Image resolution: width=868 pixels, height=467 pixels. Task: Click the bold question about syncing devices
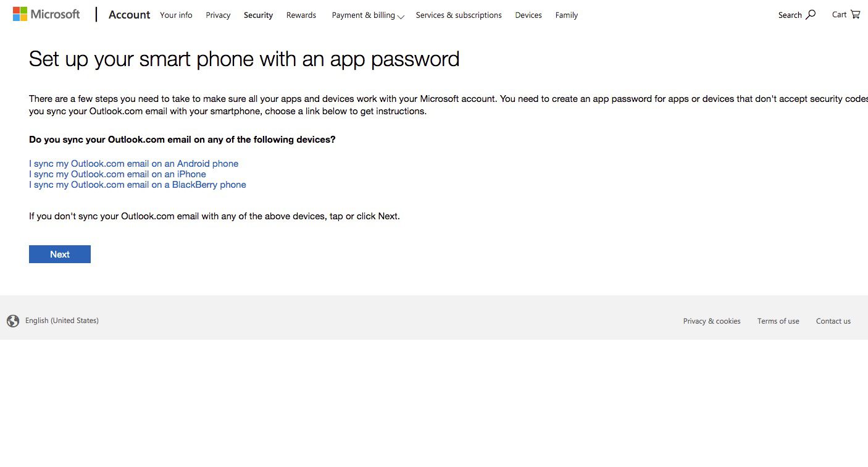[182, 140]
